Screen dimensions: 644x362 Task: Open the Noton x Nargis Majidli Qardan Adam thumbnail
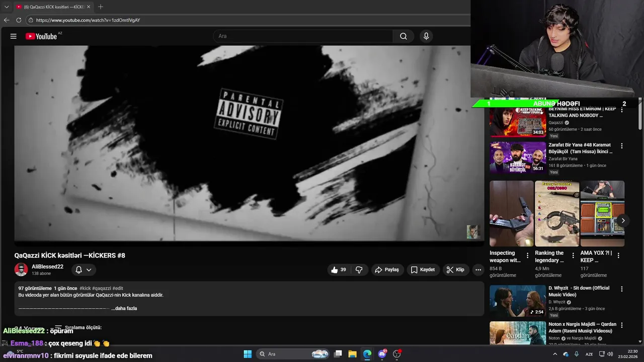click(518, 333)
